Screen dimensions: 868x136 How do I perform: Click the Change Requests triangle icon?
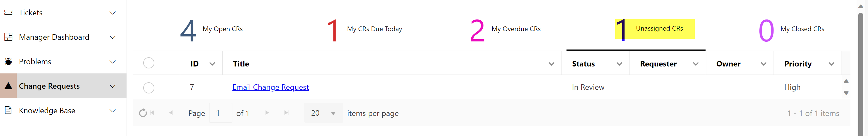point(8,86)
